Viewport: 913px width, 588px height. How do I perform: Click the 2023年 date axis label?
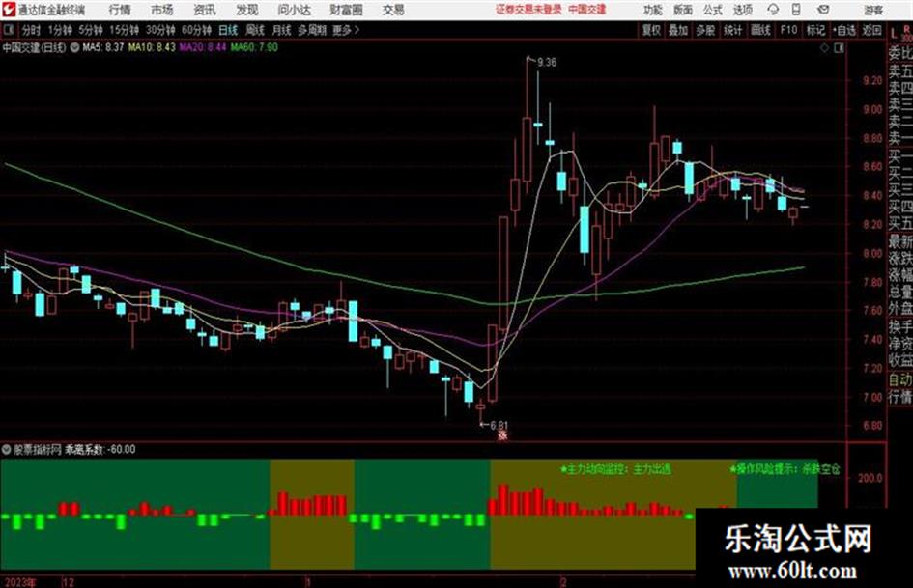[19, 582]
